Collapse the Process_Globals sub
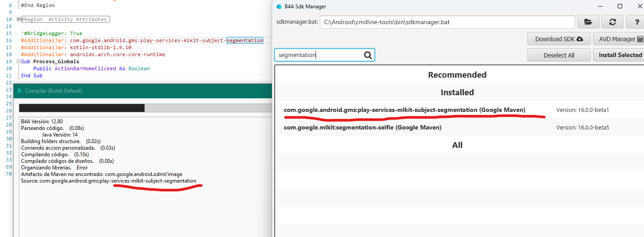This screenshot has height=237, width=644. pyautogui.click(x=18, y=61)
